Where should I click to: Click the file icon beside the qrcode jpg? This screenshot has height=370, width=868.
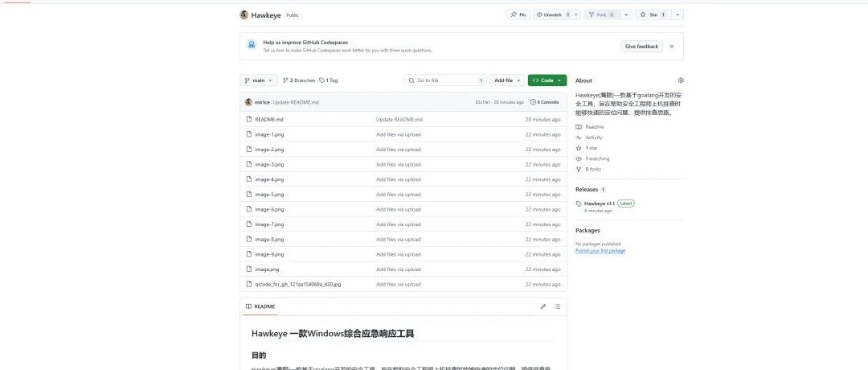click(249, 284)
